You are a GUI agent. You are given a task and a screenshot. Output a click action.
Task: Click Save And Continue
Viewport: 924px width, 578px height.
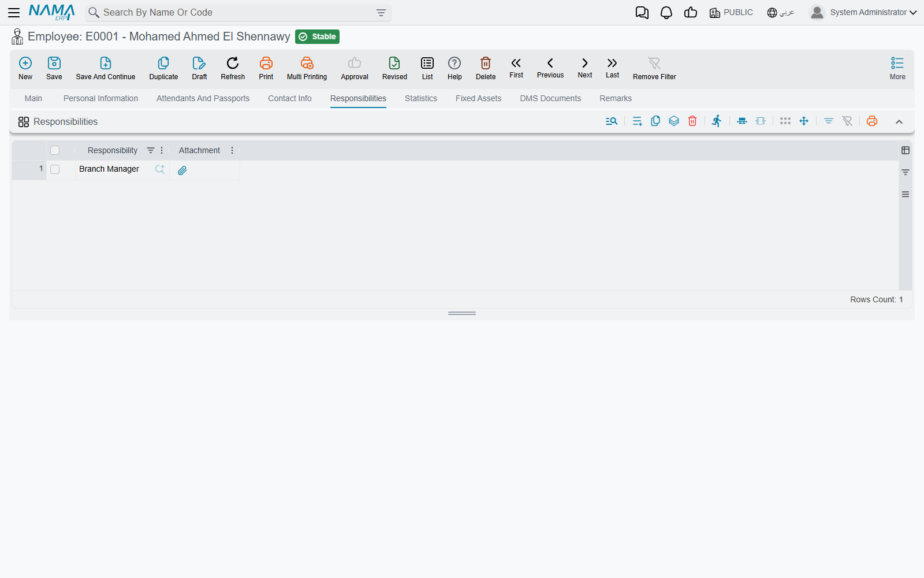106,68
